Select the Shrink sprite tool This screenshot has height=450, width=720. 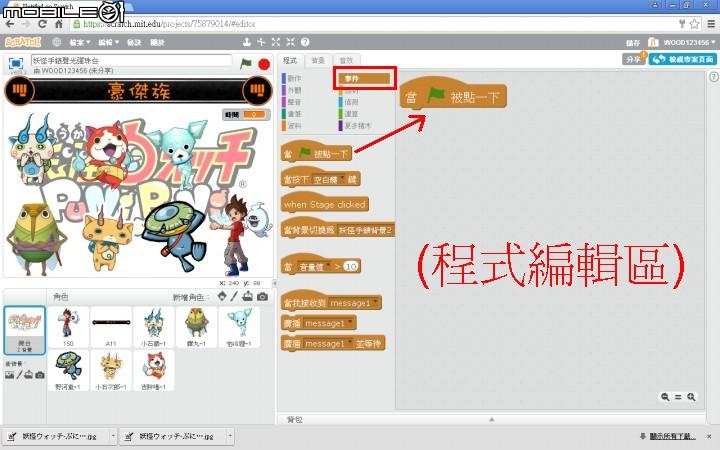290,42
